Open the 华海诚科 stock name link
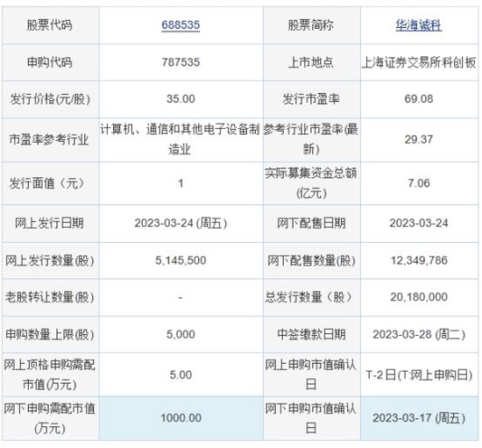The width and height of the screenshot is (482, 448). coord(418,25)
